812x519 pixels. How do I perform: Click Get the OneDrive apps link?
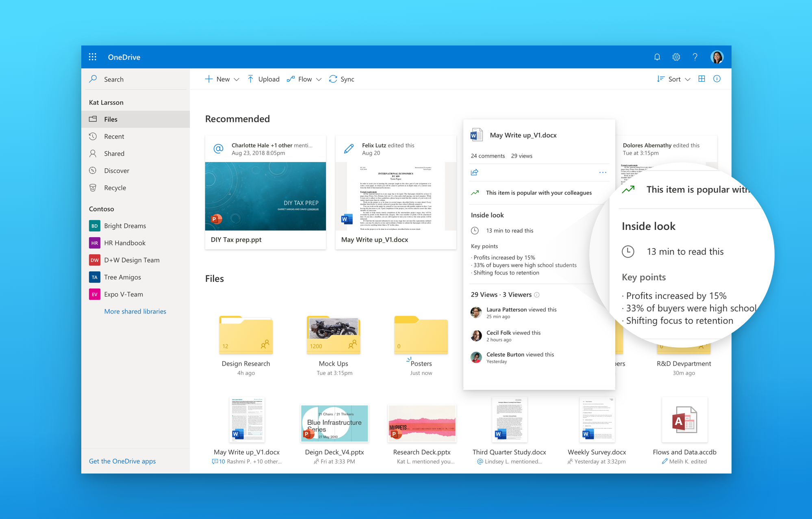click(122, 461)
